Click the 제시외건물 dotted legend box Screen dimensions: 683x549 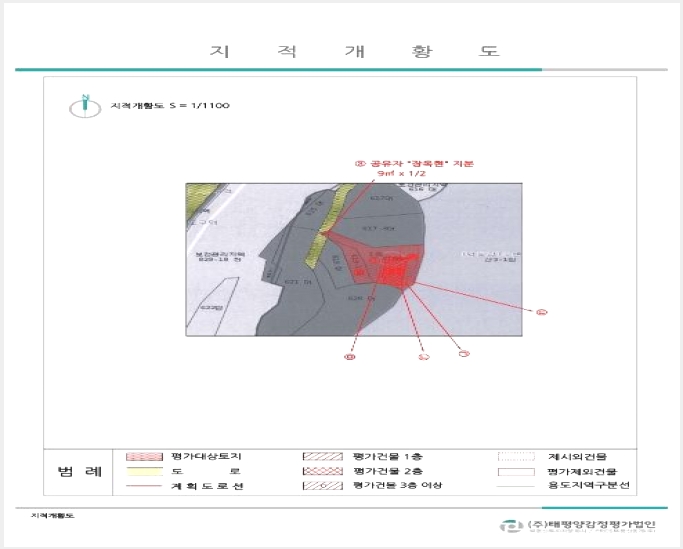pos(516,457)
